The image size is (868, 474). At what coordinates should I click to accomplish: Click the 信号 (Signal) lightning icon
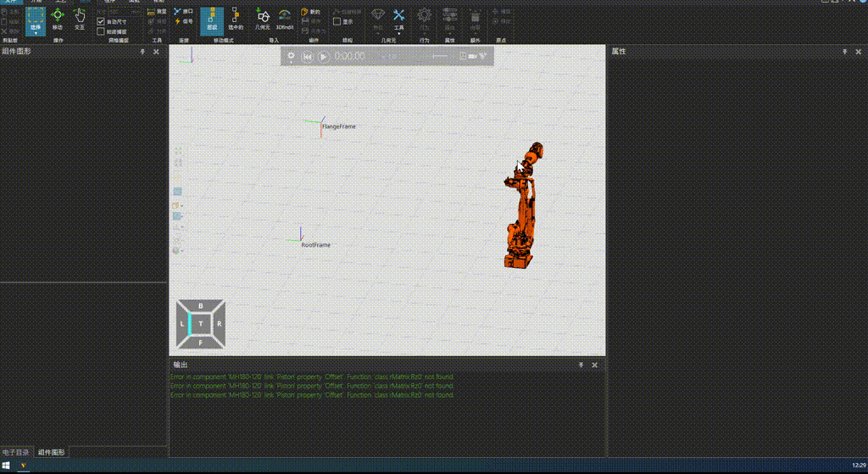pyautogui.click(x=183, y=21)
